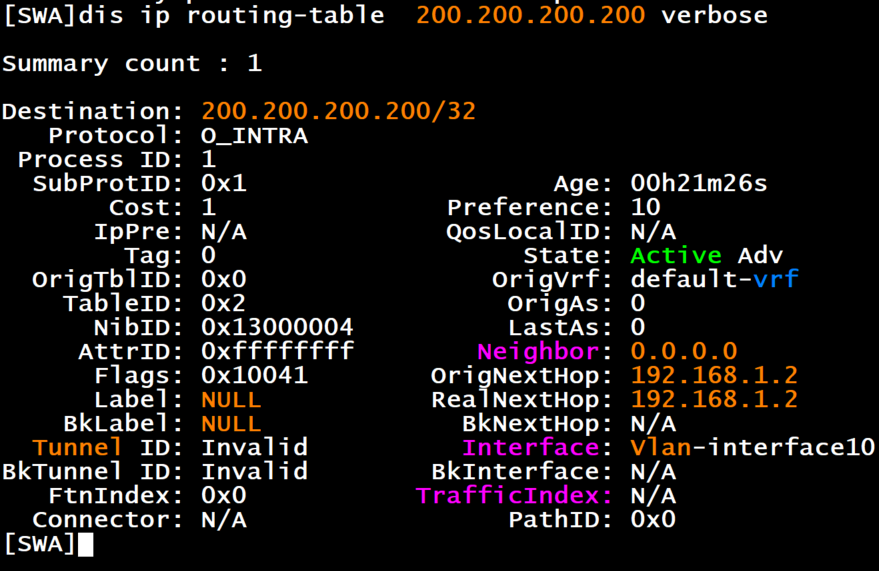Viewport: 879px width, 571px height.
Task: Click the orange 'Tunnel' label
Action: 77,447
